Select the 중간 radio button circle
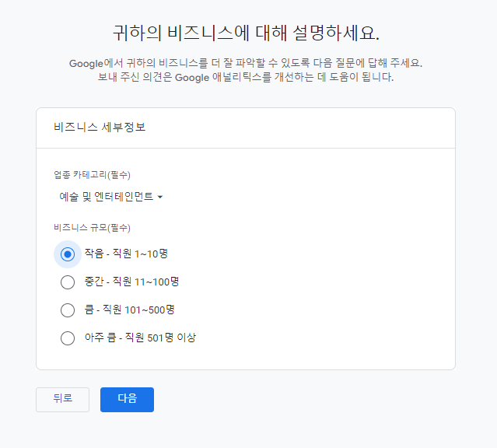The width and height of the screenshot is (497, 448). (x=68, y=282)
